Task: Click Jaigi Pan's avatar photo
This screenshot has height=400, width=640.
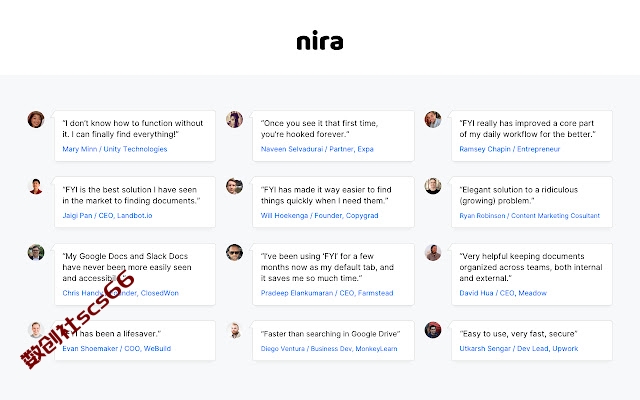Action: pyautogui.click(x=36, y=186)
